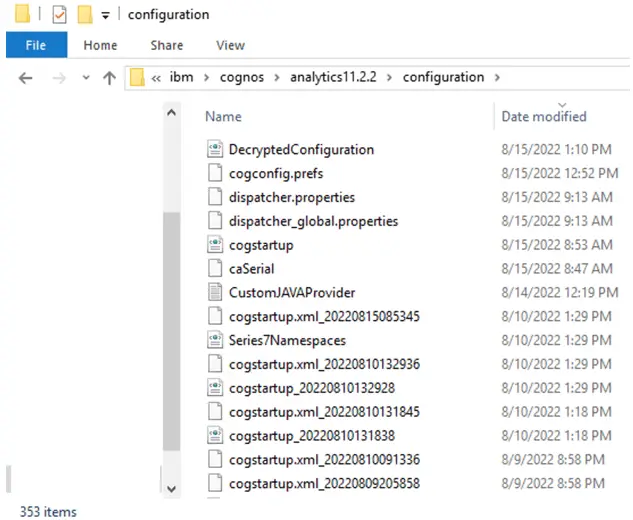This screenshot has height=520, width=633.
Task: Sort by the Name column header
Action: click(223, 116)
